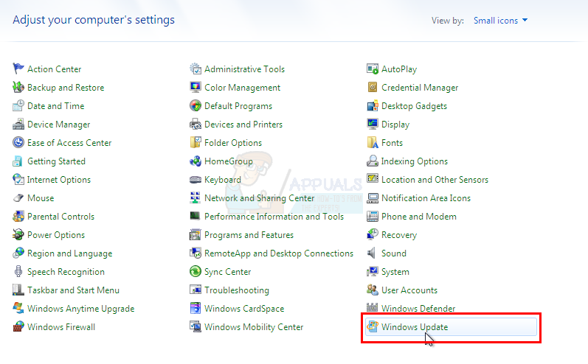Open the Action Center flag icon
This screenshot has width=588, height=364.
tap(18, 69)
